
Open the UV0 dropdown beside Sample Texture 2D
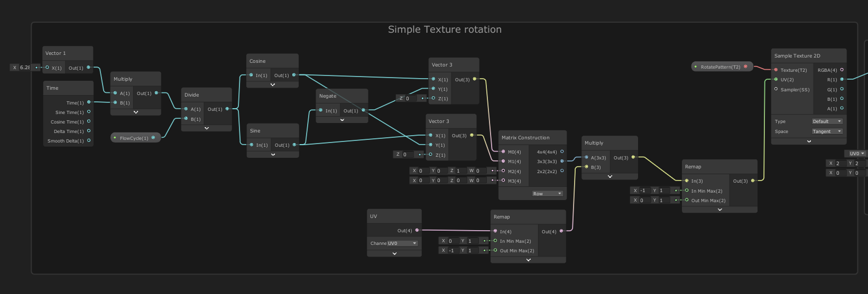coord(856,154)
